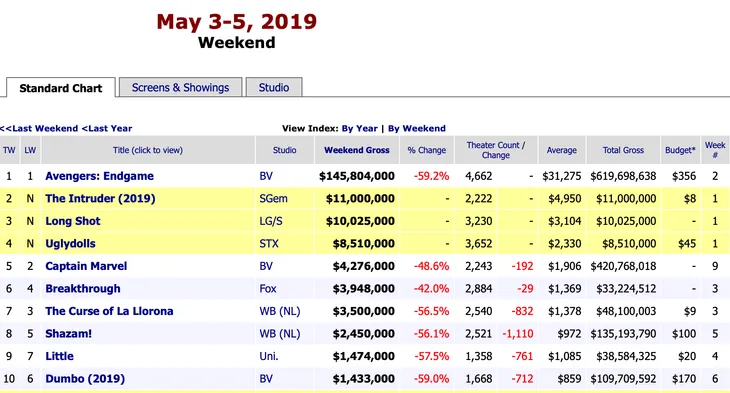The image size is (730, 393).
Task: Open the <Last Year link
Action: click(107, 129)
